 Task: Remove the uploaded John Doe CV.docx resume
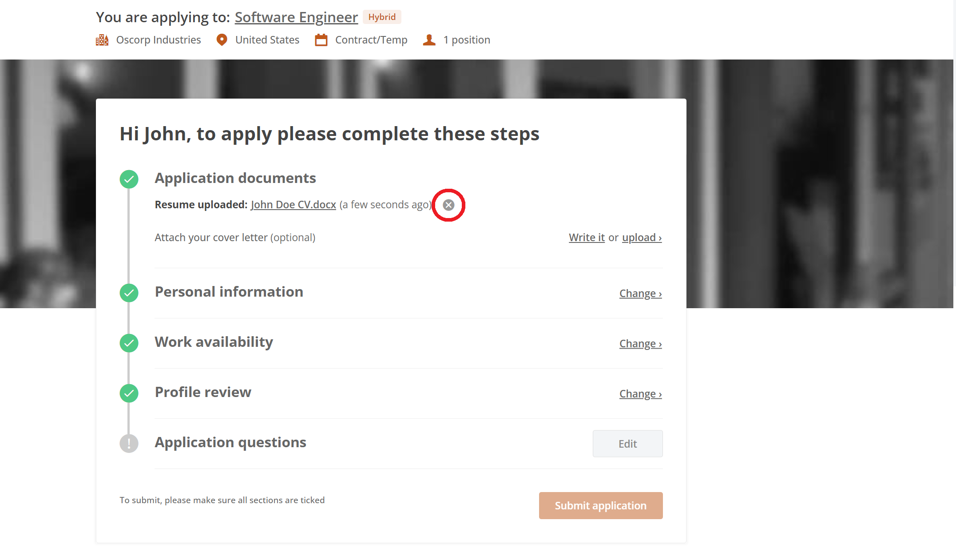pyautogui.click(x=448, y=205)
